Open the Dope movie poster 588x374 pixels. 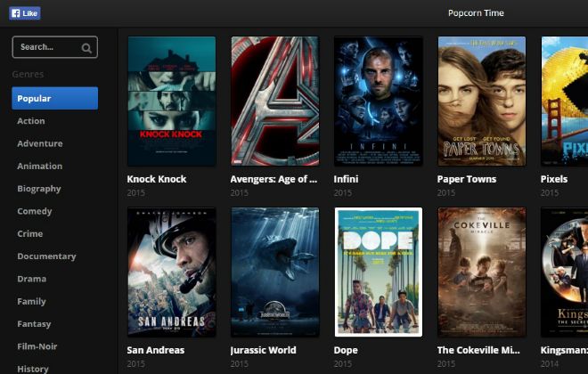pyautogui.click(x=379, y=272)
